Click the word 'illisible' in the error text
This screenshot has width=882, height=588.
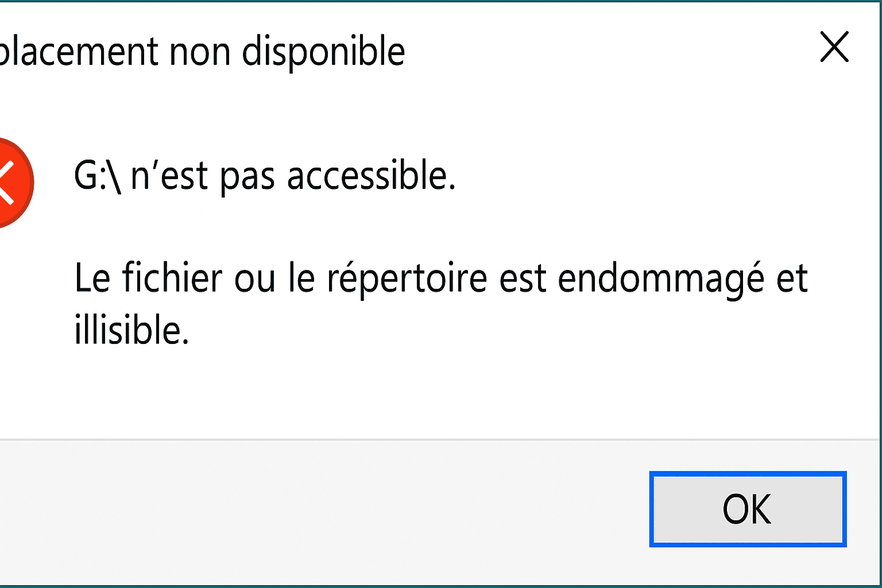pyautogui.click(x=129, y=328)
